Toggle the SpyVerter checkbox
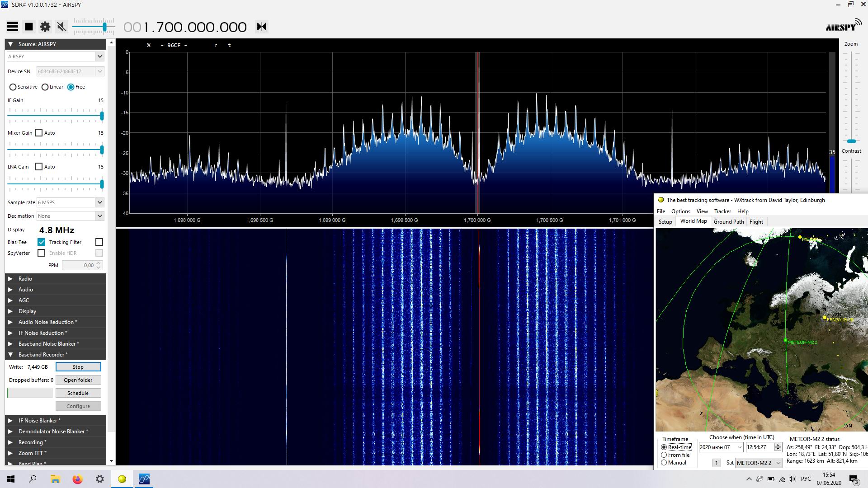 click(x=42, y=253)
